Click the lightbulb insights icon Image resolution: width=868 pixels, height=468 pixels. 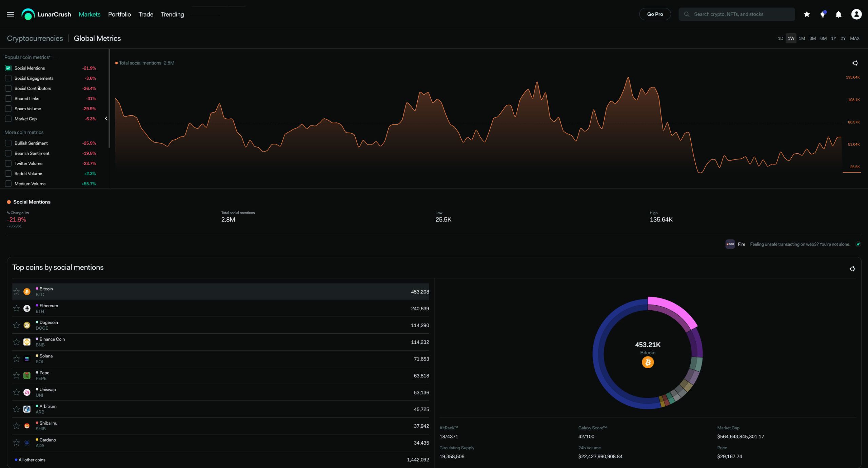(823, 14)
